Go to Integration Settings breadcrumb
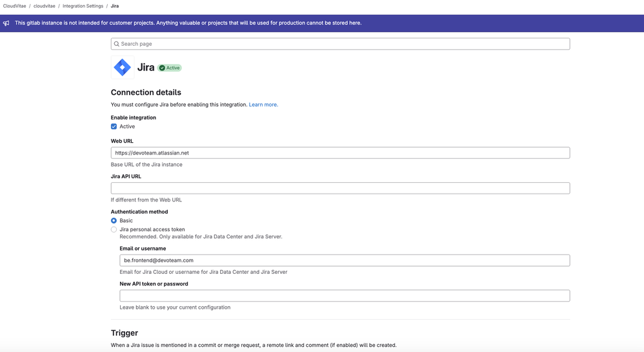The image size is (644, 352). [83, 6]
